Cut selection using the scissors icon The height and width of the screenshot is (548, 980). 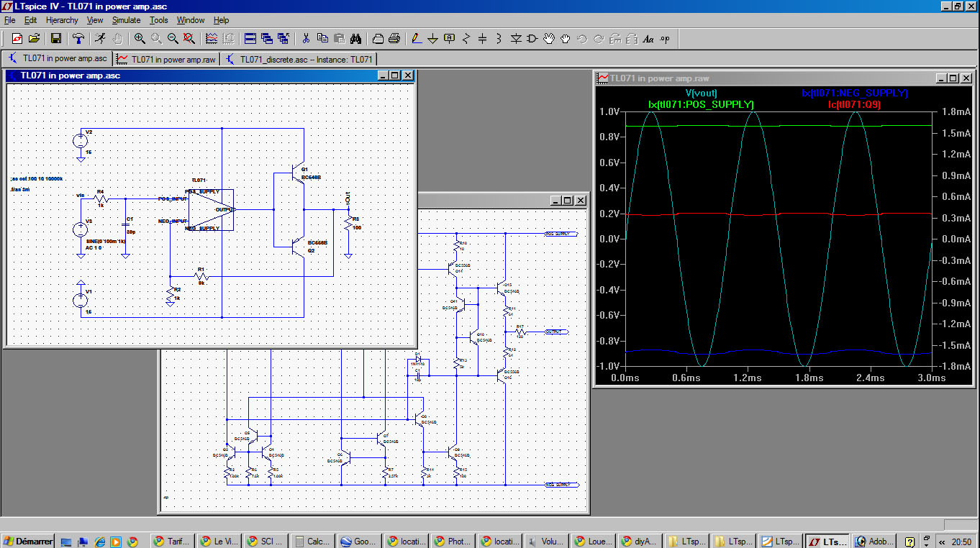pyautogui.click(x=306, y=38)
